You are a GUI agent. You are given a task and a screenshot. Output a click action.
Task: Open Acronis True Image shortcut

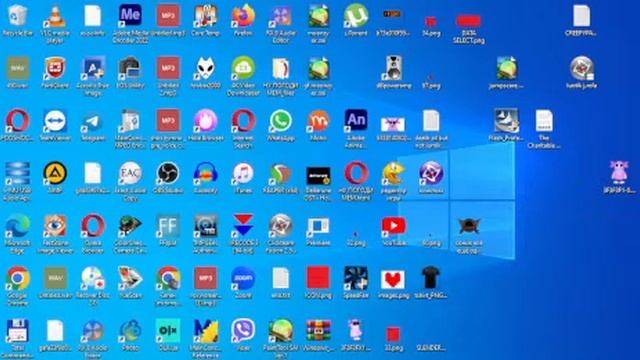click(x=93, y=68)
